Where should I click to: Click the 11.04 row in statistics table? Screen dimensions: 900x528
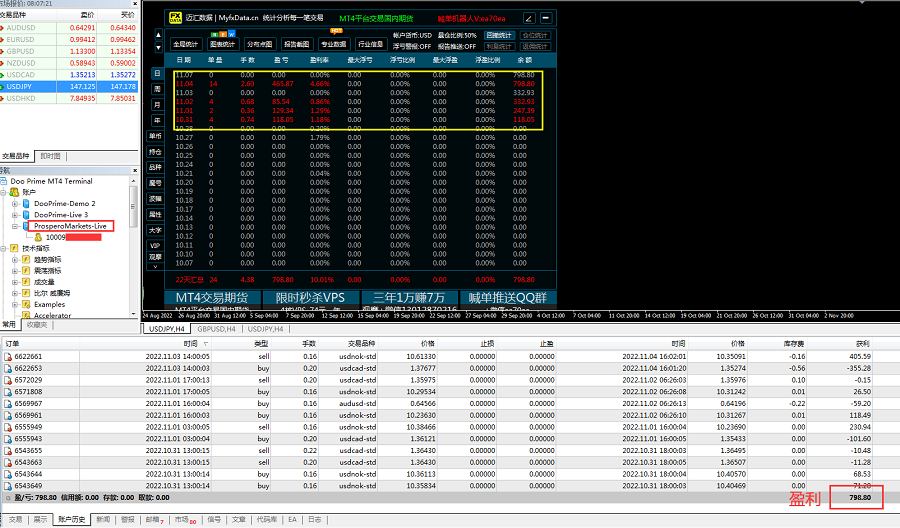[355, 84]
